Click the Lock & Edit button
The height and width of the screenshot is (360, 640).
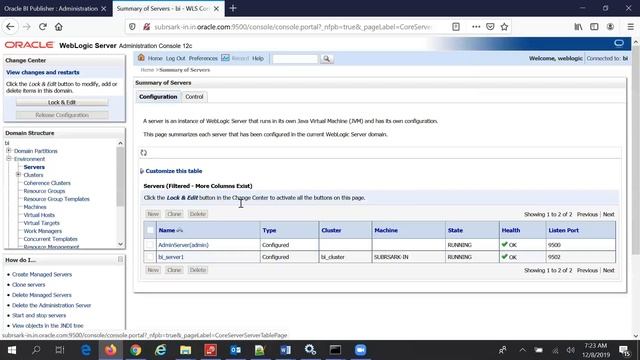pos(62,102)
